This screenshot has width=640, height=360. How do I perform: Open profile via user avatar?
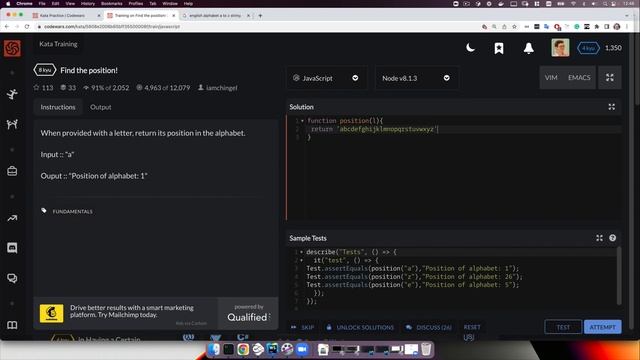pos(560,48)
